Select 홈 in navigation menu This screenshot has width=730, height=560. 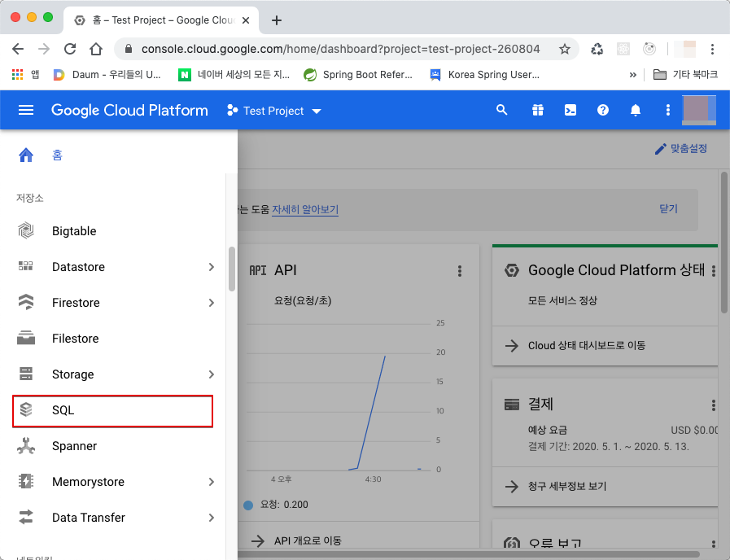[57, 155]
